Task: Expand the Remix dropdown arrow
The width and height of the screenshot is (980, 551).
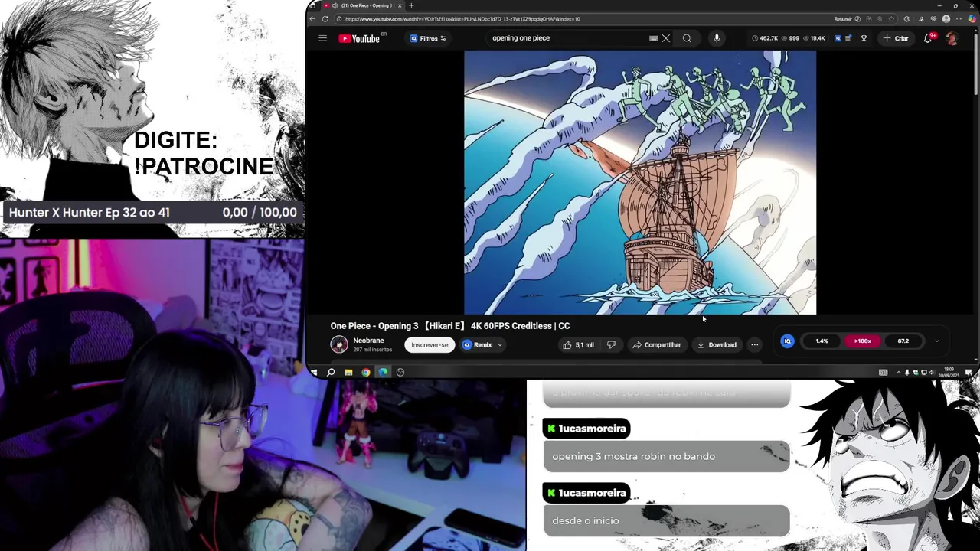Action: (x=500, y=345)
